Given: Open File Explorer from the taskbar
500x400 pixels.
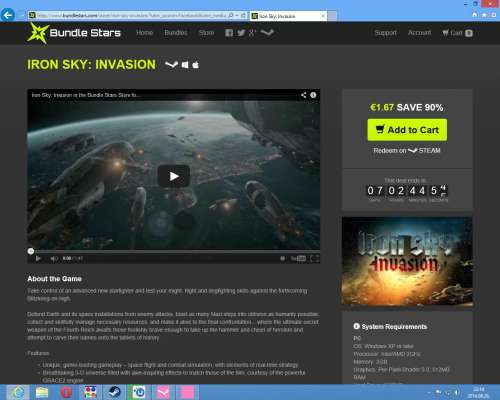Looking at the screenshot, I should (x=42, y=392).
